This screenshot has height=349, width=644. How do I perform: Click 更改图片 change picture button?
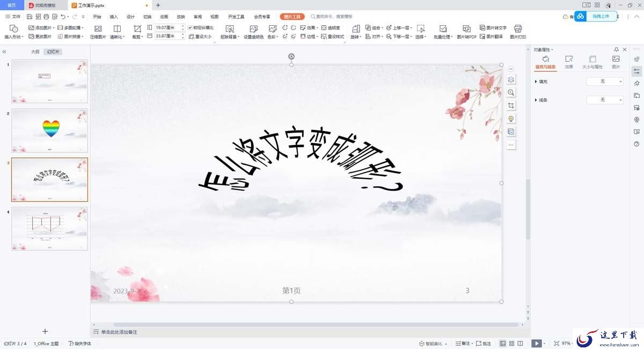[40, 37]
